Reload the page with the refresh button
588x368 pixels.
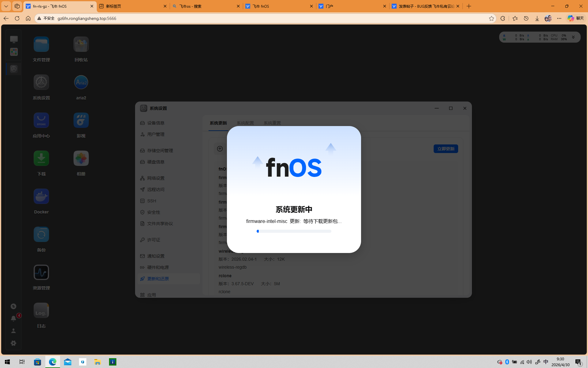(17, 18)
